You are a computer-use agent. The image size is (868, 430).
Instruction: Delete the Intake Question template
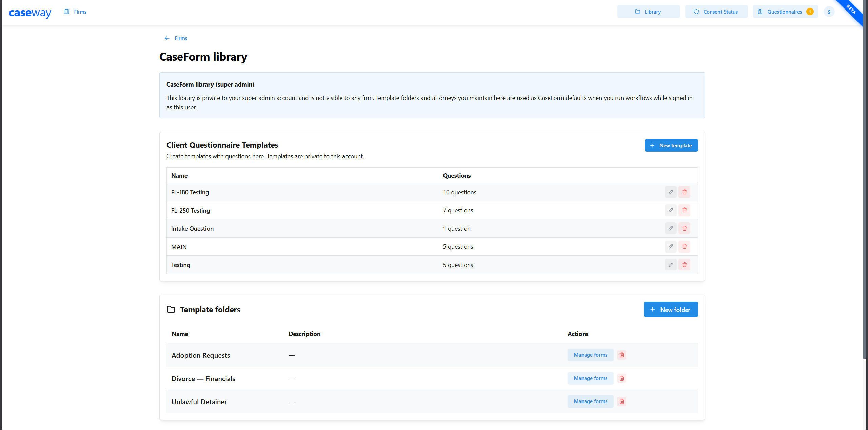tap(684, 228)
